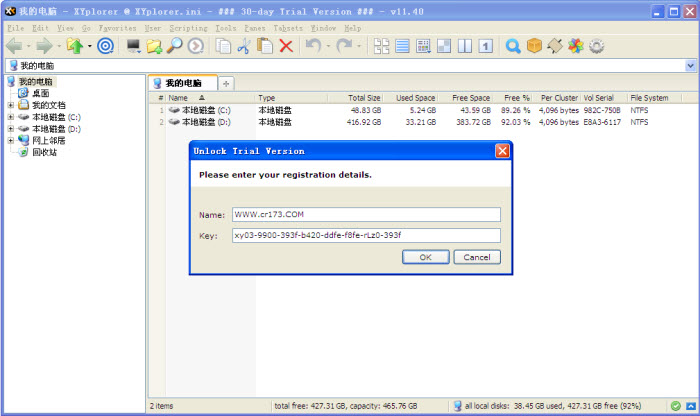Image resolution: width=700 pixels, height=416 pixels.
Task: Click the new folder icon in toolbar
Action: pyautogui.click(x=154, y=46)
